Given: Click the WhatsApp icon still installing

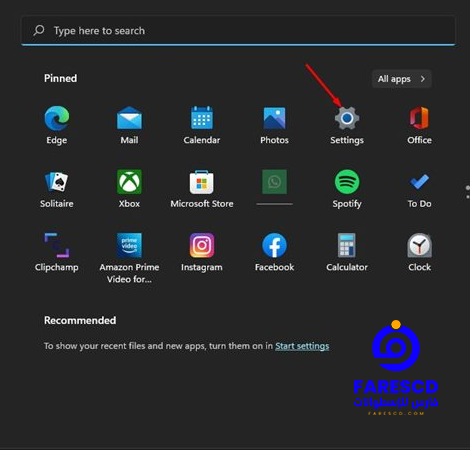Looking at the screenshot, I should coord(274,182).
